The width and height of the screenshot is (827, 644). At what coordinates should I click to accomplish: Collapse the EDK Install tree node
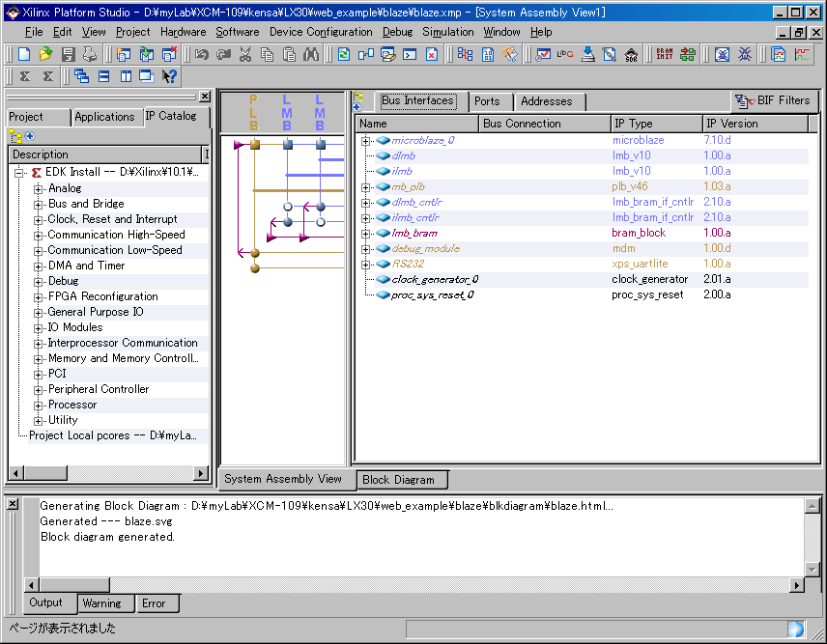coord(18,173)
